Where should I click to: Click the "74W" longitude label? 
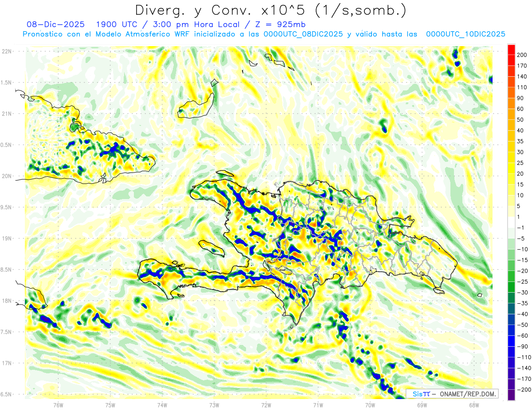coord(162,405)
